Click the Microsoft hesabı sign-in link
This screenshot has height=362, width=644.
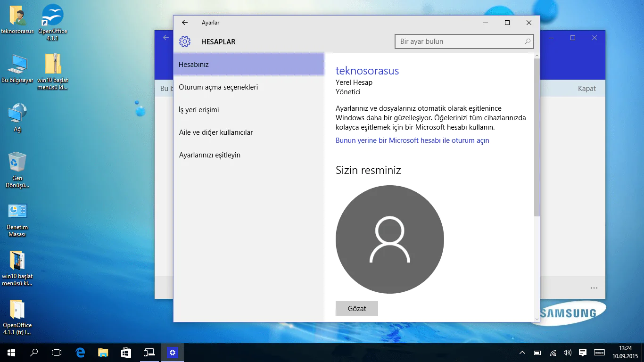click(x=412, y=140)
